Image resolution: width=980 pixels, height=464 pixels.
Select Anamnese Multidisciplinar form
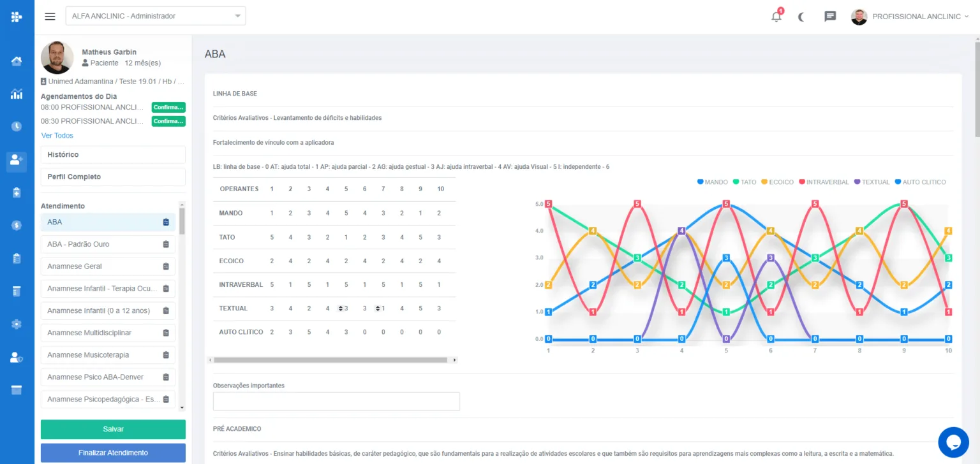pos(108,333)
